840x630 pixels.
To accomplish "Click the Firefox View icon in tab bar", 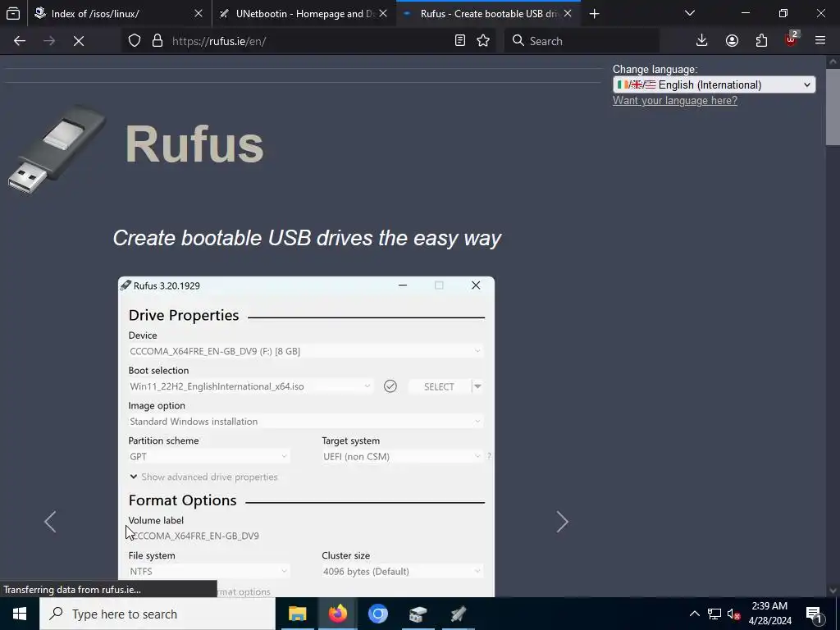I will pyautogui.click(x=13, y=13).
